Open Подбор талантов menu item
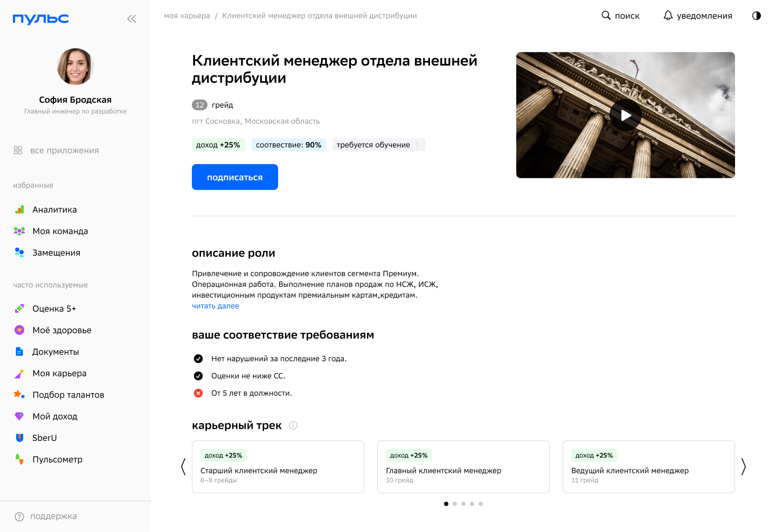 pos(68,395)
